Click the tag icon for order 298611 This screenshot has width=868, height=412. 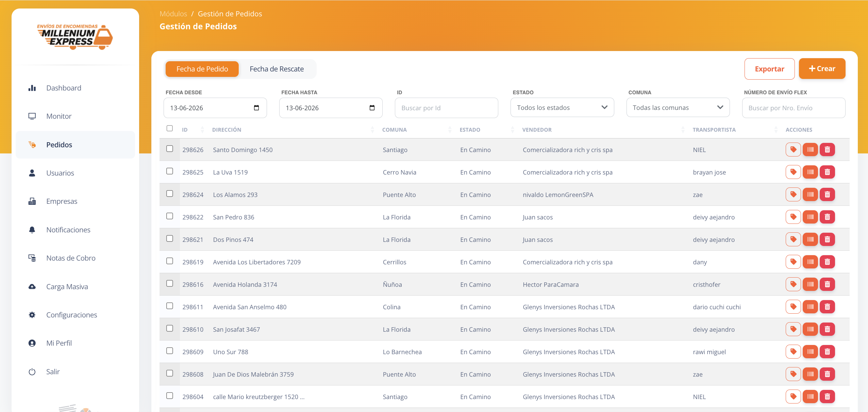tap(793, 307)
